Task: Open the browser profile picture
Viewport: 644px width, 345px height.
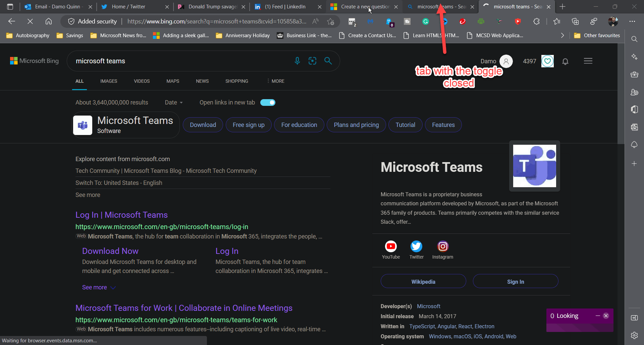Action: [x=613, y=21]
